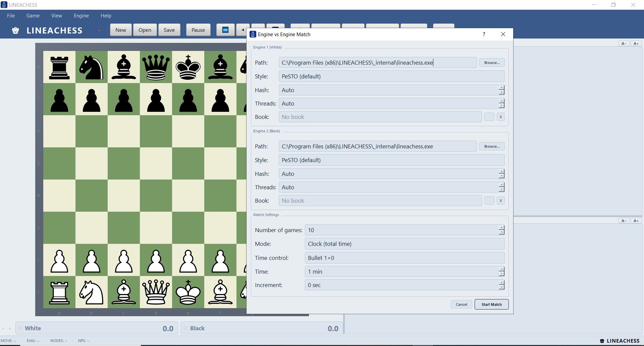This screenshot has width=644, height=346.
Task: Click the app icon in the title bar
Action: pyautogui.click(x=4, y=5)
